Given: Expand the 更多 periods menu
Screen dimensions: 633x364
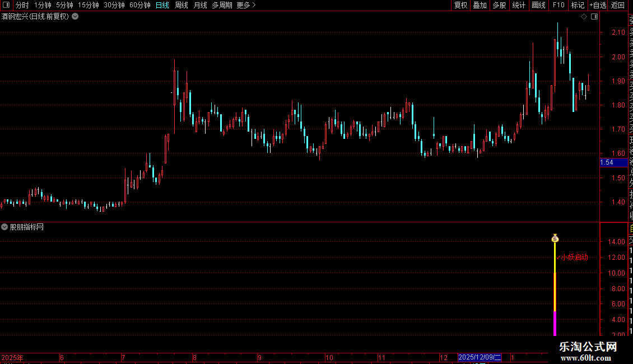Looking at the screenshot, I should (246, 5).
